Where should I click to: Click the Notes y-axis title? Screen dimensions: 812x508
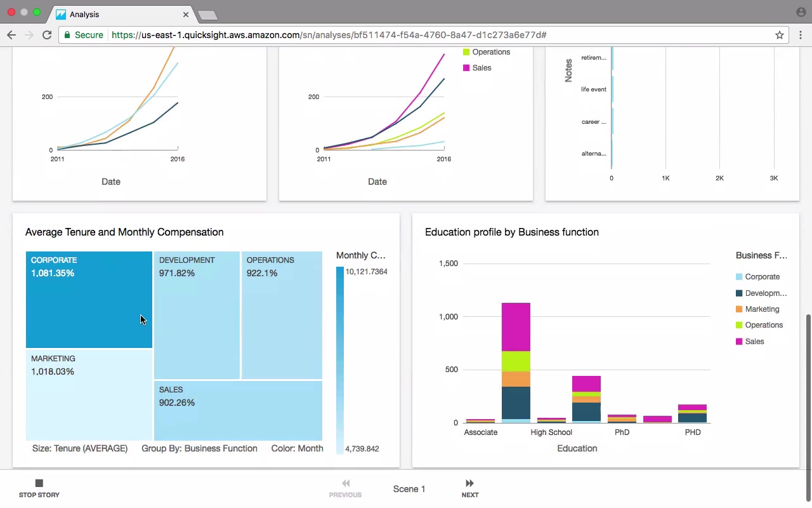[568, 70]
